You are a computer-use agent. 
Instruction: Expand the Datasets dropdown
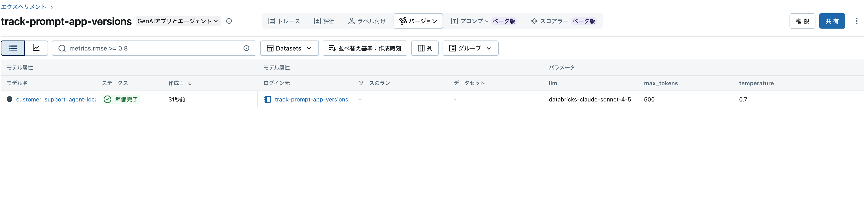pyautogui.click(x=289, y=48)
